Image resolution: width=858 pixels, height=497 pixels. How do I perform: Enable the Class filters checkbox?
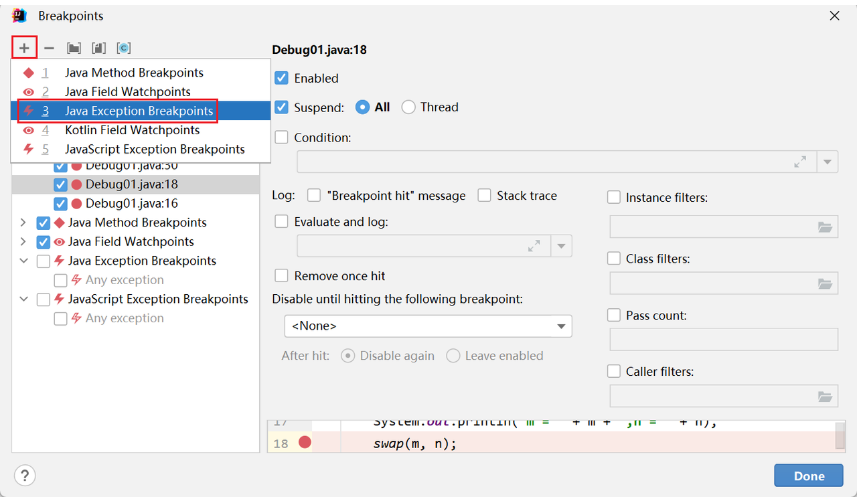click(614, 258)
